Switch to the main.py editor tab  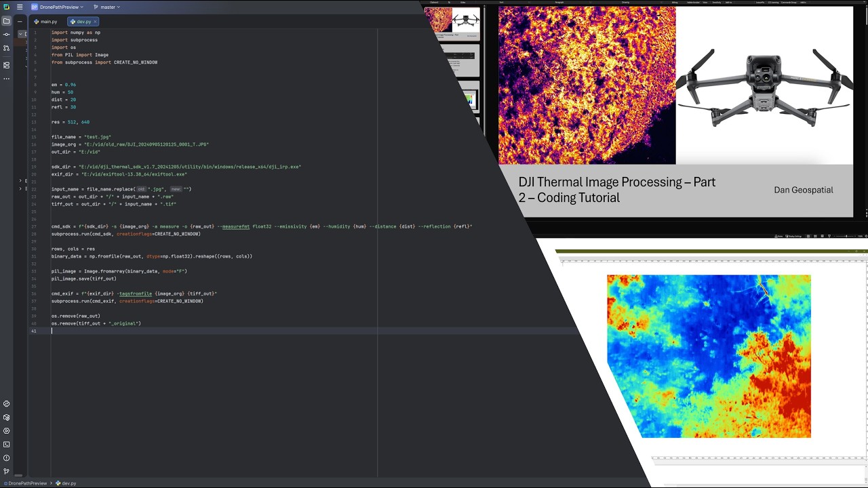point(45,22)
